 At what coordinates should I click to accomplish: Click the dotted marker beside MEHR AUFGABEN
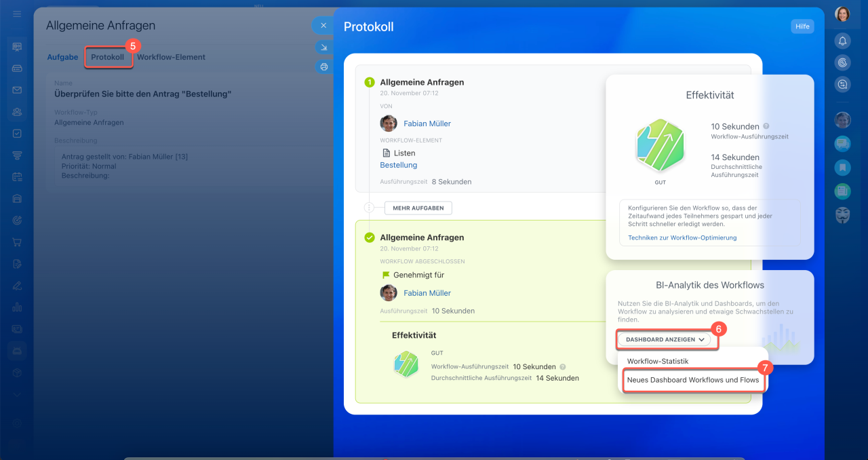click(x=369, y=208)
